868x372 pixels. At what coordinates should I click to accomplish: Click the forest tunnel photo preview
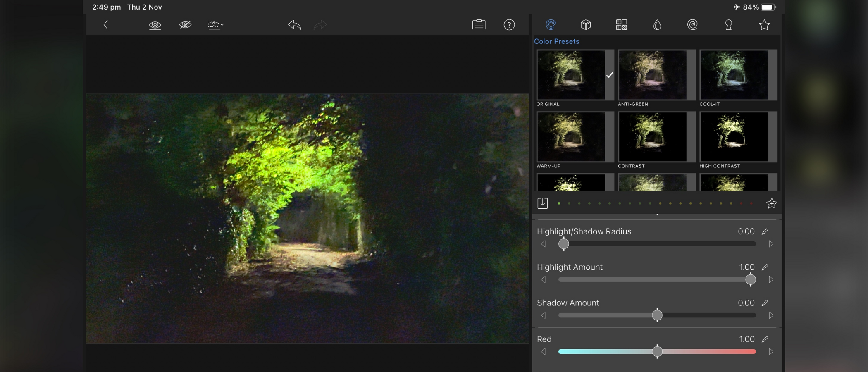pos(307,218)
